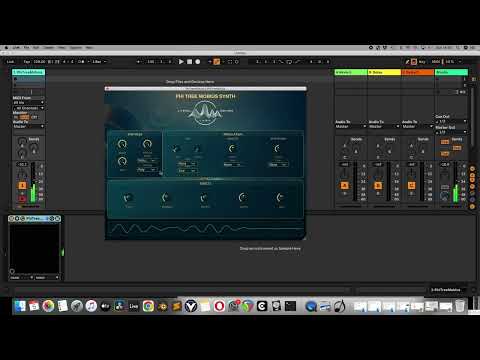Set Monitor to Auto on the MIDI track
The height and width of the screenshot is (360, 480).
[24, 117]
